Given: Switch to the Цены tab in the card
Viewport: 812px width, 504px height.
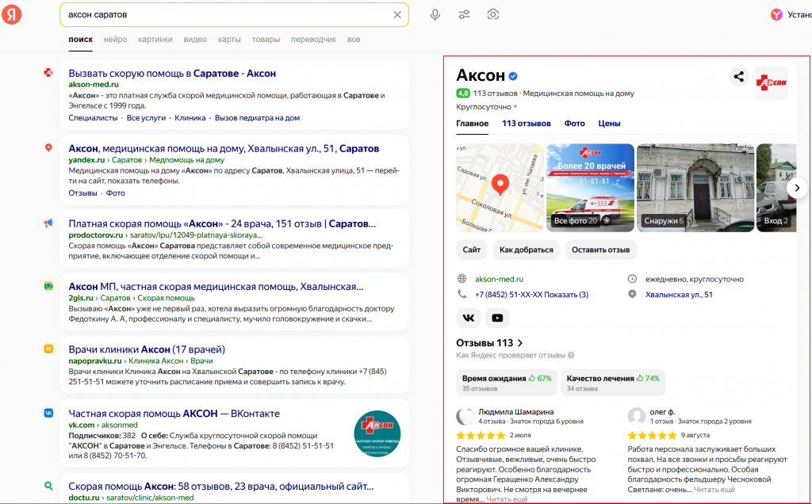Looking at the screenshot, I should (x=609, y=123).
